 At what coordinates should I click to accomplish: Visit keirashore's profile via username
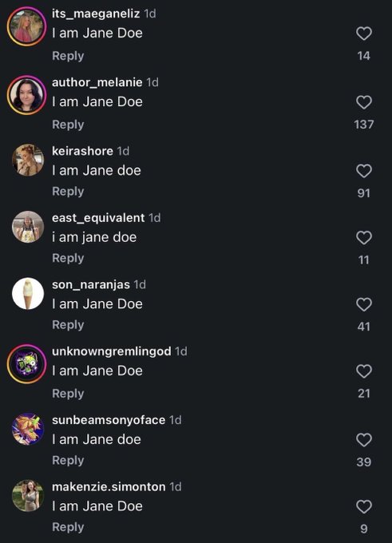[82, 151]
